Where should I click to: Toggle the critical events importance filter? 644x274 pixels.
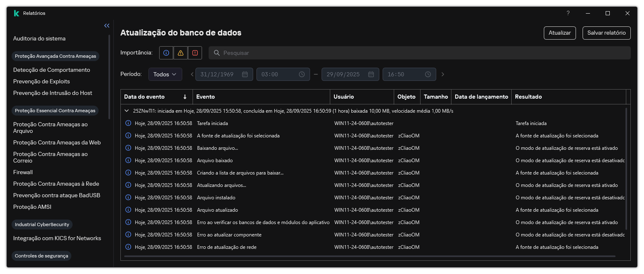coord(195,53)
